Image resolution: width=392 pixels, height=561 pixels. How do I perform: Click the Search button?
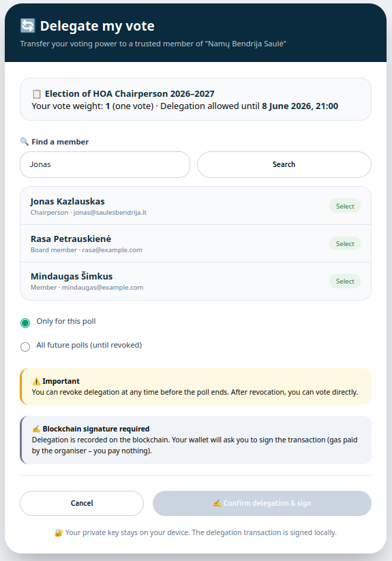coord(284,164)
